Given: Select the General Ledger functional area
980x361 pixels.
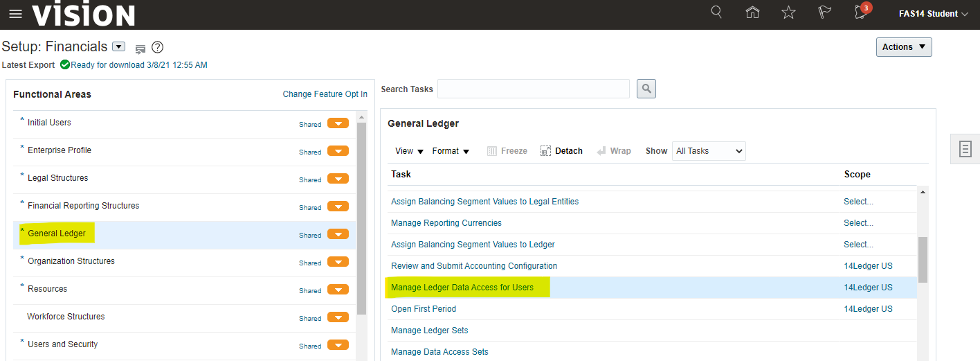Looking at the screenshot, I should click(57, 234).
